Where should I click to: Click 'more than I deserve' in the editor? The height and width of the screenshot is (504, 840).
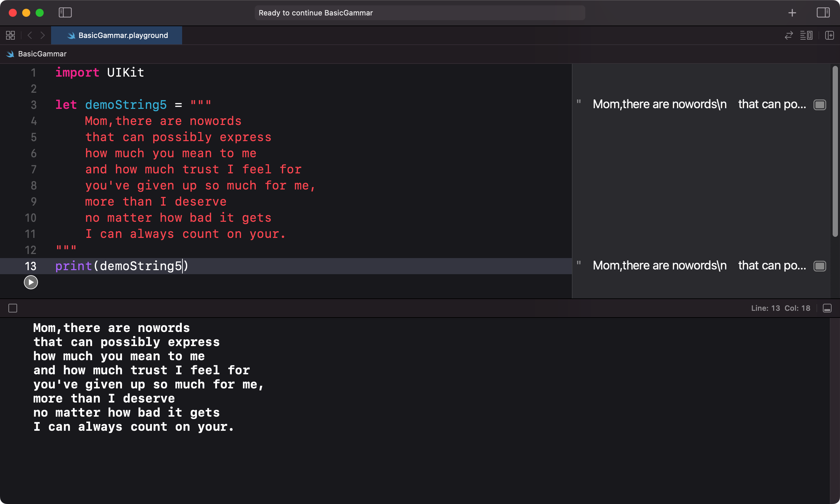point(156,201)
